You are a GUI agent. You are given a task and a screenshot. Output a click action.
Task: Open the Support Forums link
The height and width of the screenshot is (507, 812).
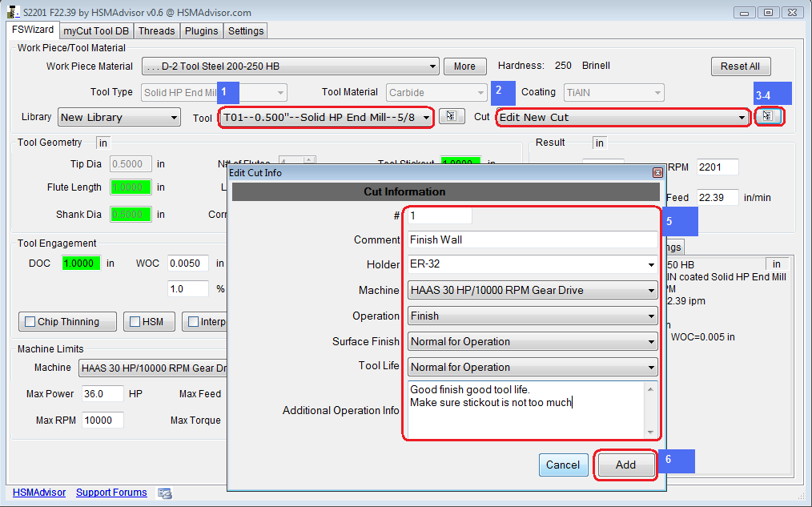pyautogui.click(x=111, y=493)
